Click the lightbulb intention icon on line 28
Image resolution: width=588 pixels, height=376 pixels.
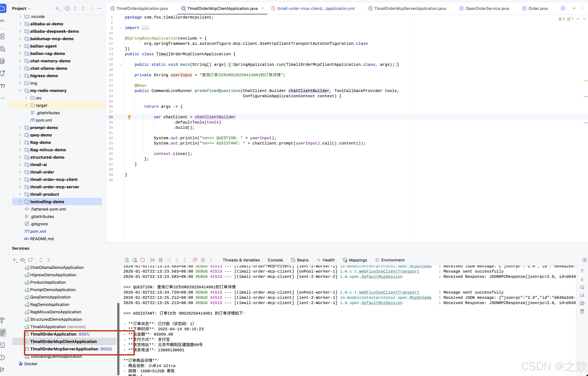tap(129, 117)
